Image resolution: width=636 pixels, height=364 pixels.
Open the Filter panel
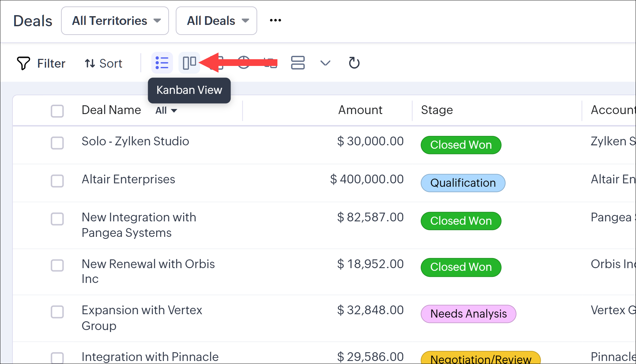pos(41,63)
